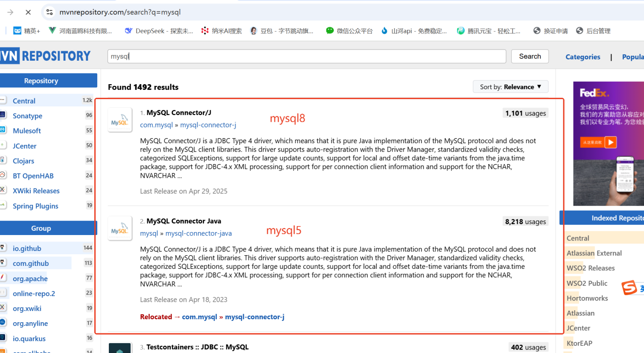Open the MySQL Connector/J result title
The height and width of the screenshot is (353, 644).
[x=179, y=113]
